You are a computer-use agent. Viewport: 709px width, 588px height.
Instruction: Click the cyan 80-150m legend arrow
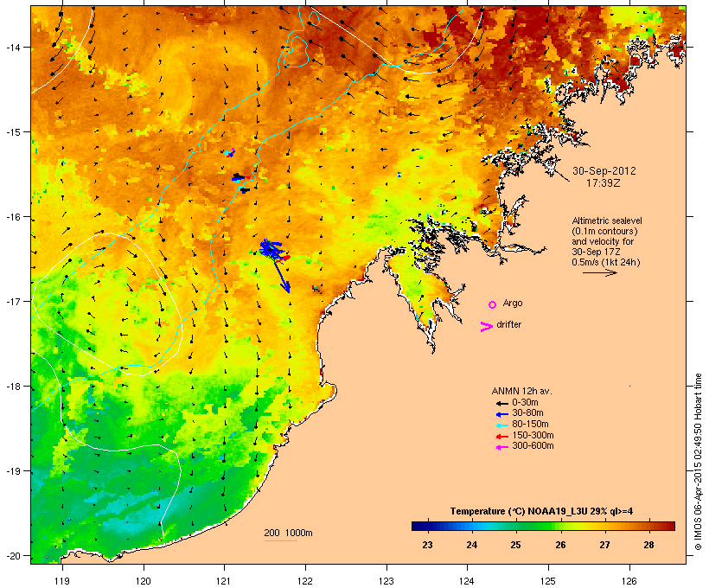click(501, 425)
